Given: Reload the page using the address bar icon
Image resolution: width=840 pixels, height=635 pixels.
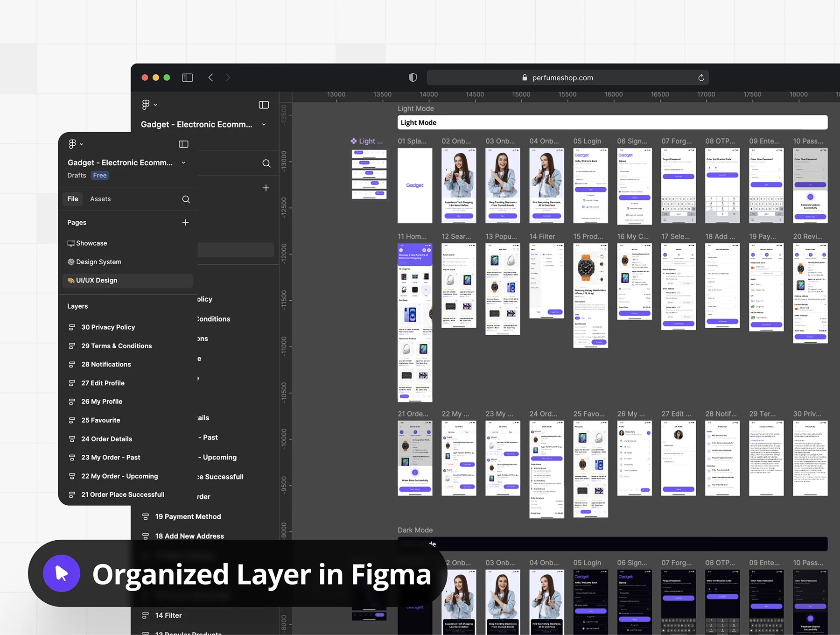Looking at the screenshot, I should pyautogui.click(x=701, y=78).
